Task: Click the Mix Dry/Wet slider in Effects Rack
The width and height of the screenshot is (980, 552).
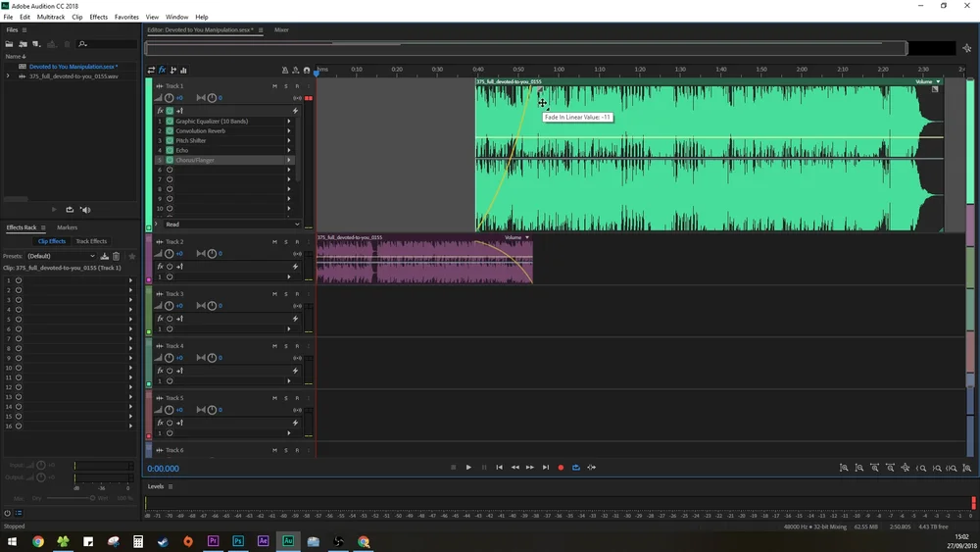Action: (70, 498)
